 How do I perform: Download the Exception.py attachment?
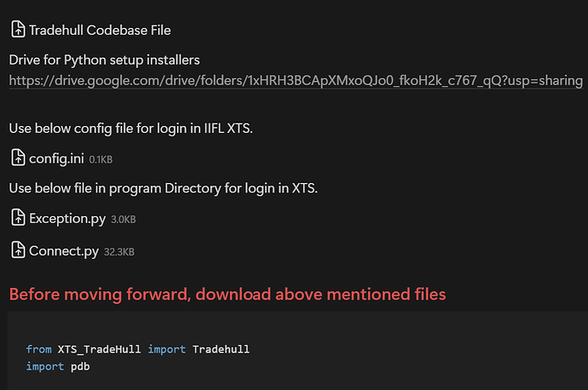[x=67, y=219]
